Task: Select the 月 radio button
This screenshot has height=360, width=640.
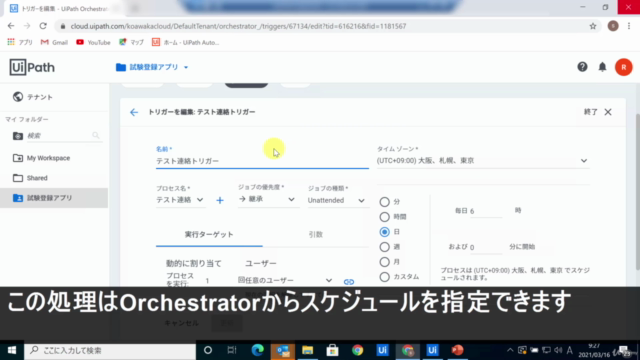Action: (x=384, y=262)
